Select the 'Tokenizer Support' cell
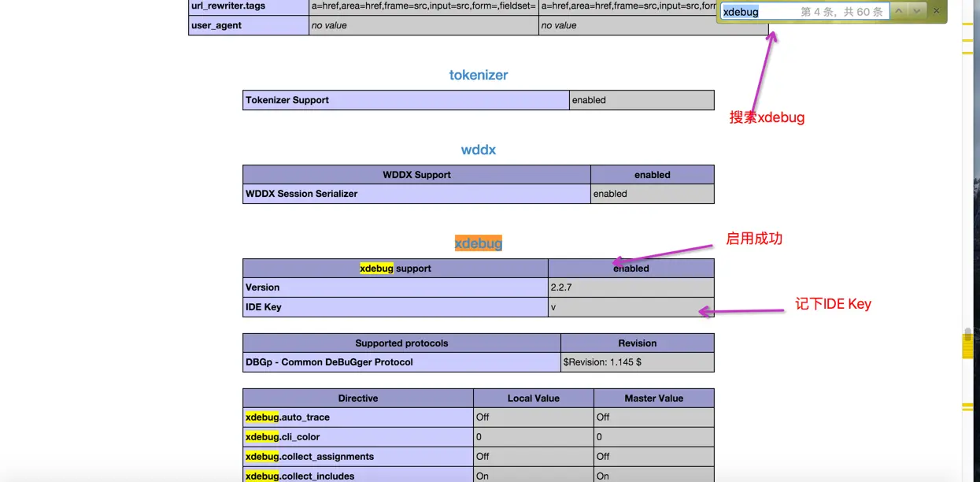The image size is (980, 482). 406,100
